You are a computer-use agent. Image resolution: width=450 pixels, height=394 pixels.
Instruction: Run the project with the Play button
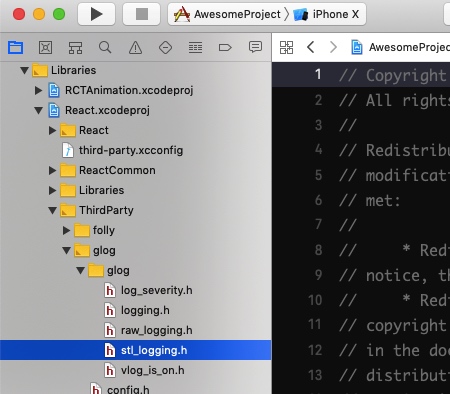96,14
